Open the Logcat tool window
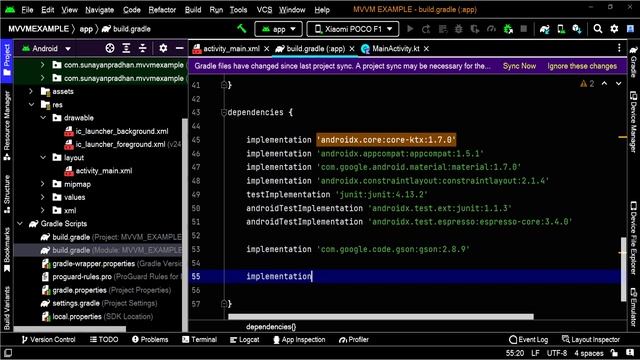 (x=244, y=340)
